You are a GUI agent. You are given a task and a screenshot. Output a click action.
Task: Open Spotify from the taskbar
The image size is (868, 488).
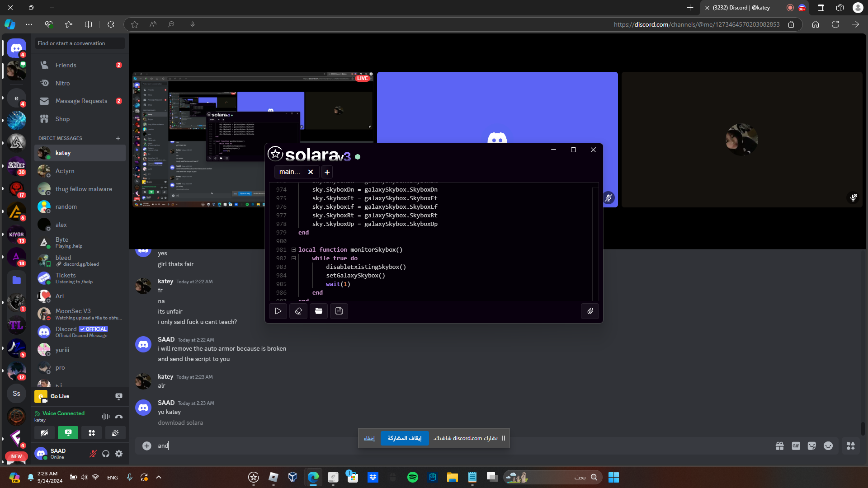coord(413,477)
